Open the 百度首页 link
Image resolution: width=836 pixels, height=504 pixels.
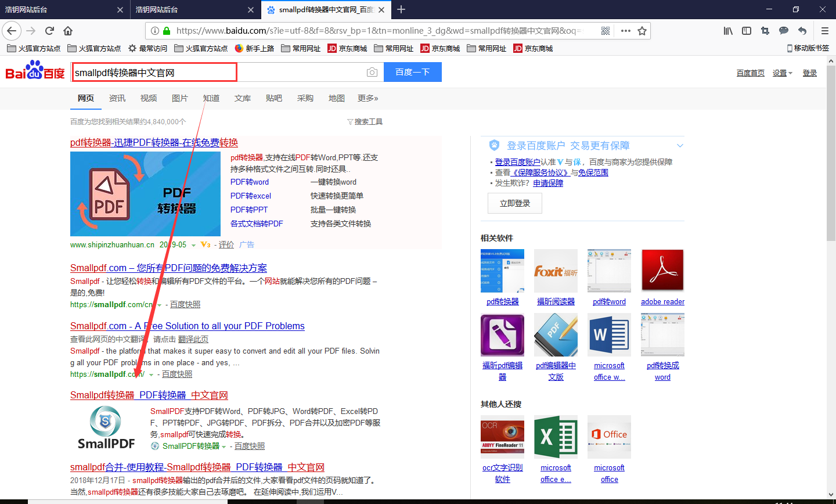coord(750,73)
